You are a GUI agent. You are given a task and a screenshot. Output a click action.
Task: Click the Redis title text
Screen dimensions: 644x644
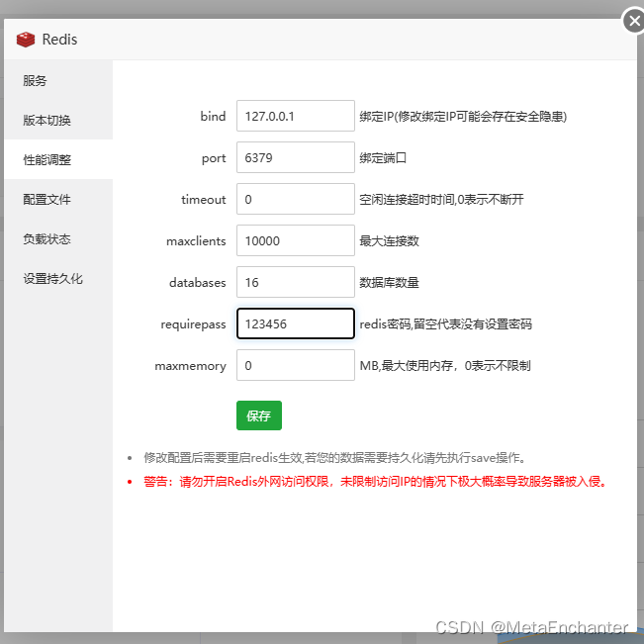(x=59, y=40)
